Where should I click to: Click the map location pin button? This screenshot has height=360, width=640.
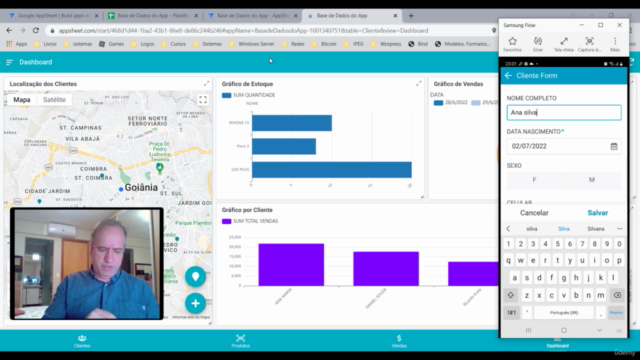[x=196, y=277]
